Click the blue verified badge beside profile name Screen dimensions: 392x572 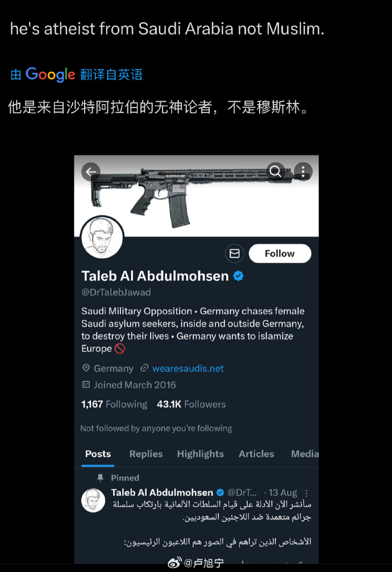point(239,276)
